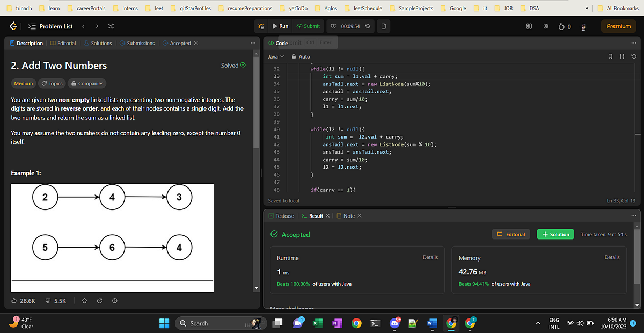The image size is (644, 333).
Task: Click the Medium difficulty tag
Action: (24, 83)
